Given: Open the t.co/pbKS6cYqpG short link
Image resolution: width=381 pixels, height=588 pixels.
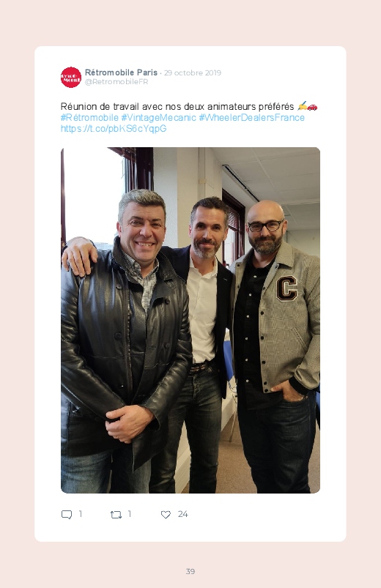Looking at the screenshot, I should pyautogui.click(x=114, y=129).
